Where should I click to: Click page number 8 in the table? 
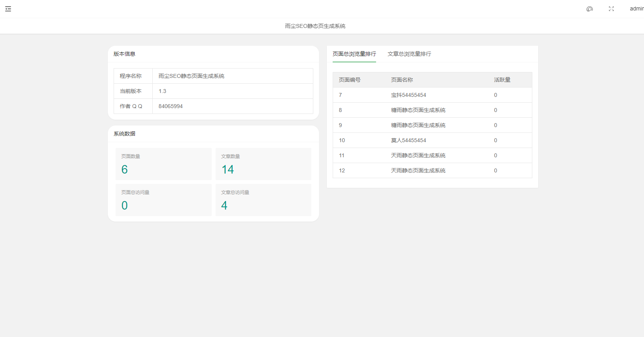340,110
